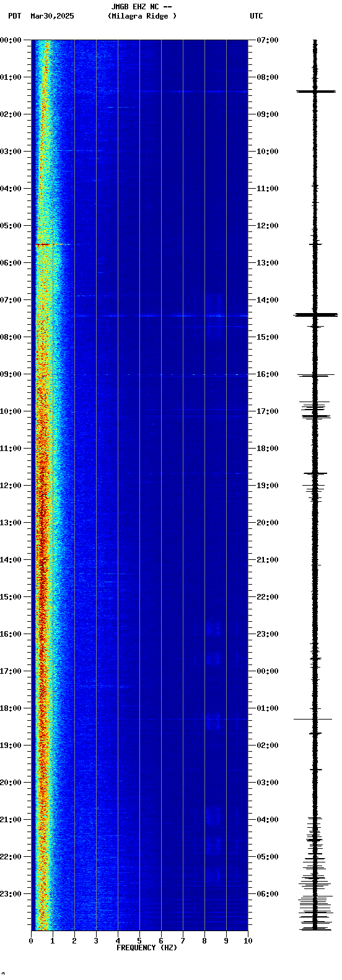342x980 pixels.
Task: Select the 04:00 PDT time label
Action: click(x=11, y=189)
